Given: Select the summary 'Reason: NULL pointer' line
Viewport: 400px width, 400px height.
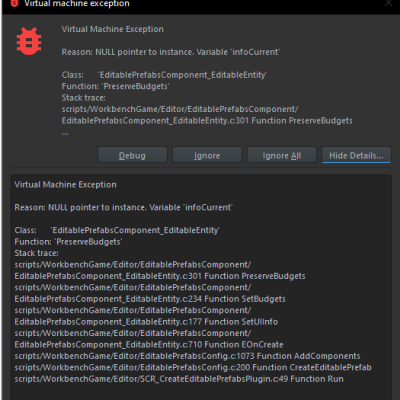Looking at the screenshot, I should click(x=171, y=52).
